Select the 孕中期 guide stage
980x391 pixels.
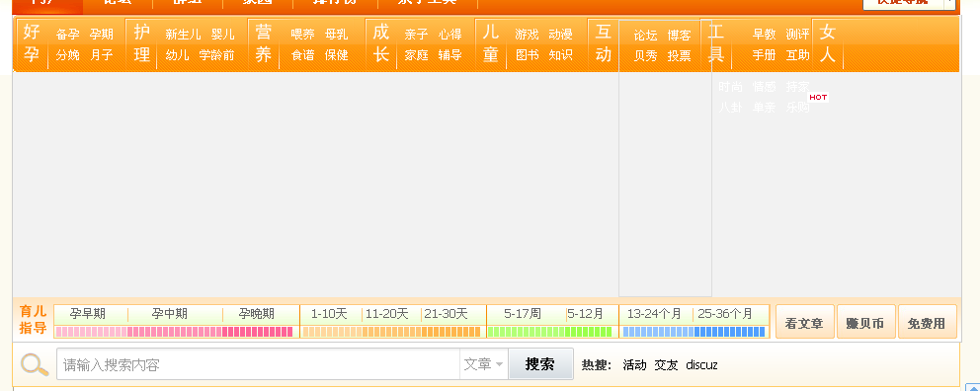coord(169,314)
